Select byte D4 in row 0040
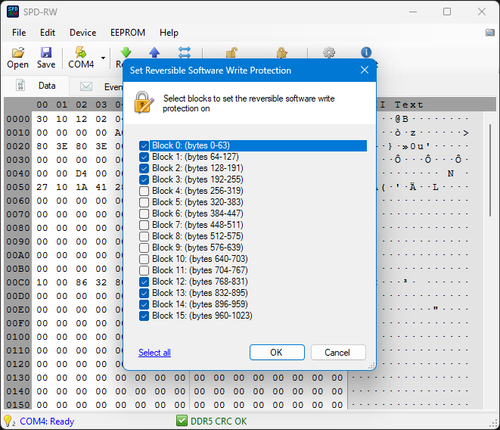The image size is (500, 430). (81, 173)
